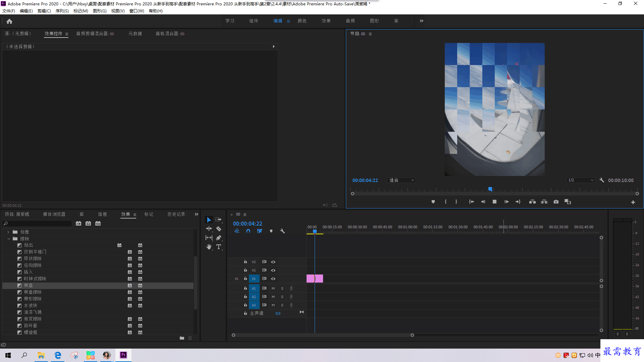Viewport: 644px width, 362px height.
Task: Switch to 媒体浏览器 tab
Action: [x=54, y=214]
